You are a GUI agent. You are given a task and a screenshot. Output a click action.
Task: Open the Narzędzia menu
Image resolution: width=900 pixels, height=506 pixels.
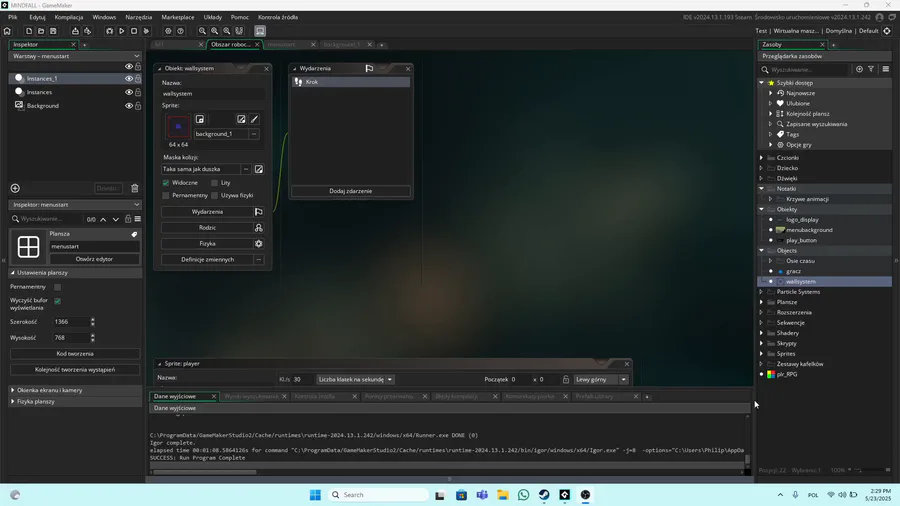click(139, 17)
